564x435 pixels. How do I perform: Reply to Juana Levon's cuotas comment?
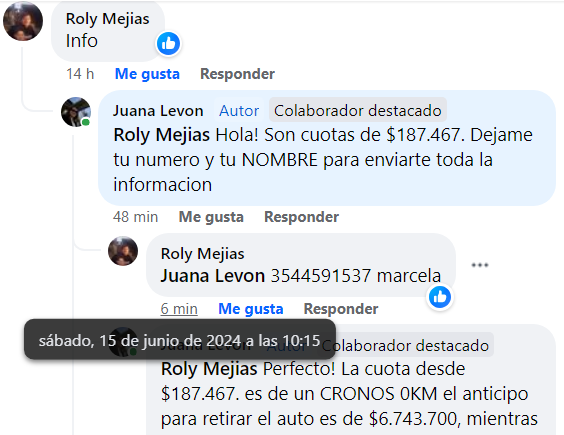coord(301,217)
